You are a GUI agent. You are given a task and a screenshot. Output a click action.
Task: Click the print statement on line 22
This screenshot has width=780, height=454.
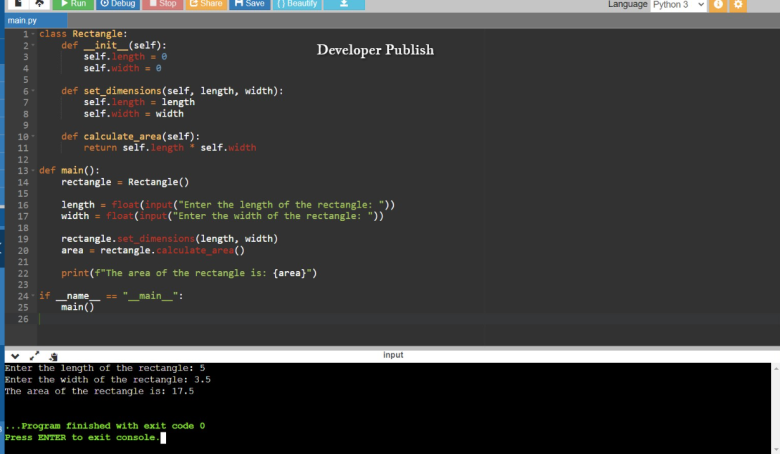pyautogui.click(x=189, y=273)
